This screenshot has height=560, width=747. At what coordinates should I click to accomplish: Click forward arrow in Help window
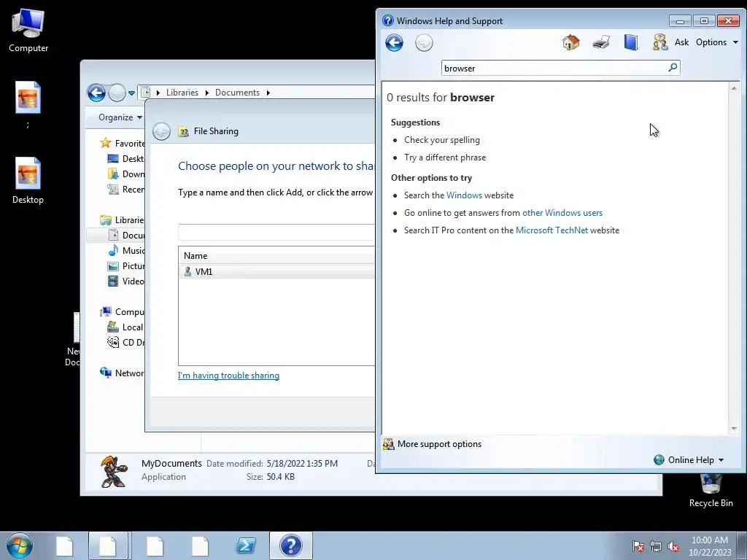424,43
